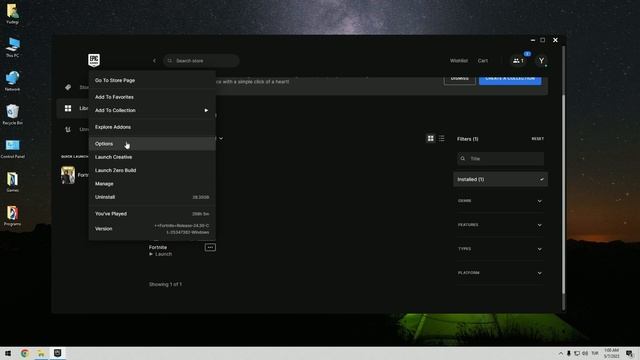Click the Unreal Engine icon in sidebar
Screen dimensions: 640x360
click(x=68, y=129)
